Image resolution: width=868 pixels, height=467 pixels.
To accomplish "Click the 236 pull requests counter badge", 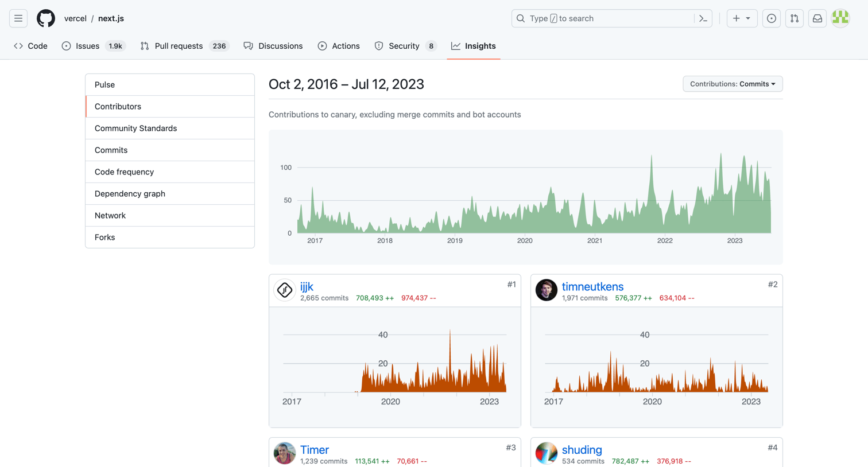I will coord(219,46).
